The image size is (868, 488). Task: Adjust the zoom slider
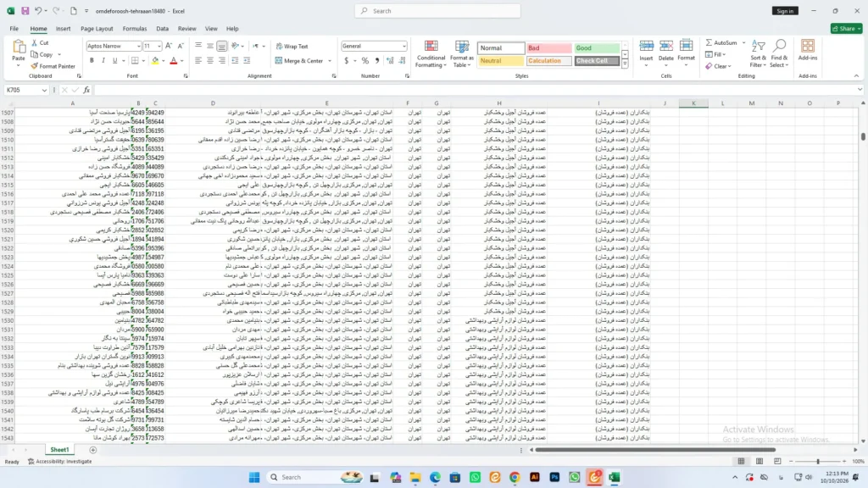click(818, 461)
